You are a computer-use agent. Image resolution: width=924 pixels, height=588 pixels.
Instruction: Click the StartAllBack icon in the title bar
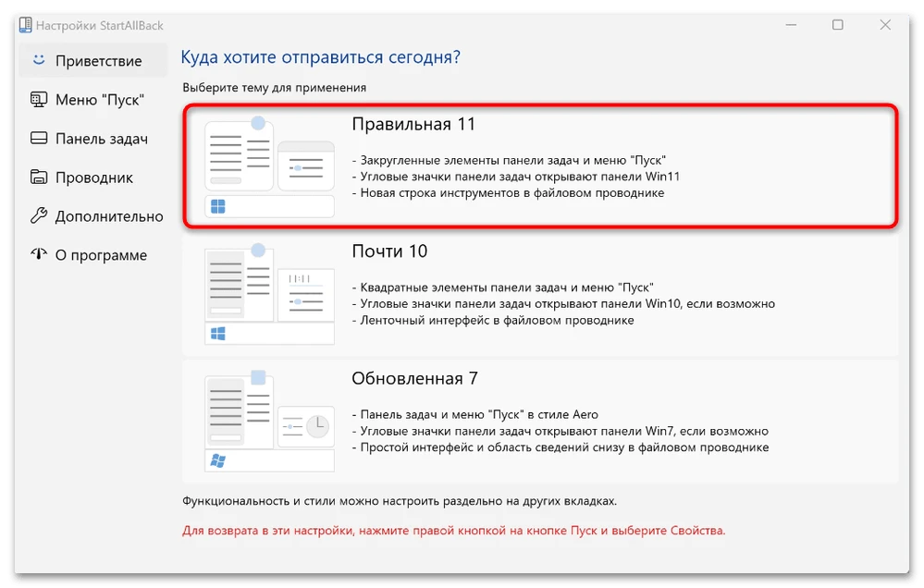click(x=27, y=25)
